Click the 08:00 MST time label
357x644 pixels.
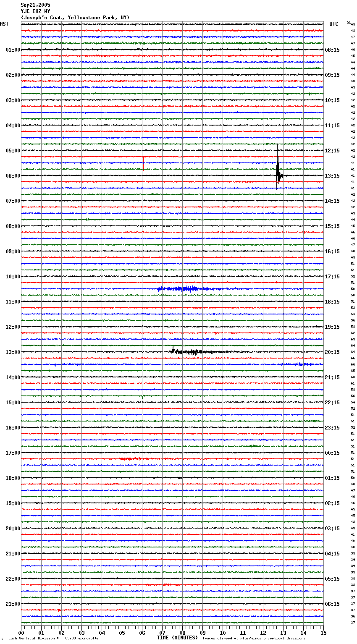coord(13,226)
